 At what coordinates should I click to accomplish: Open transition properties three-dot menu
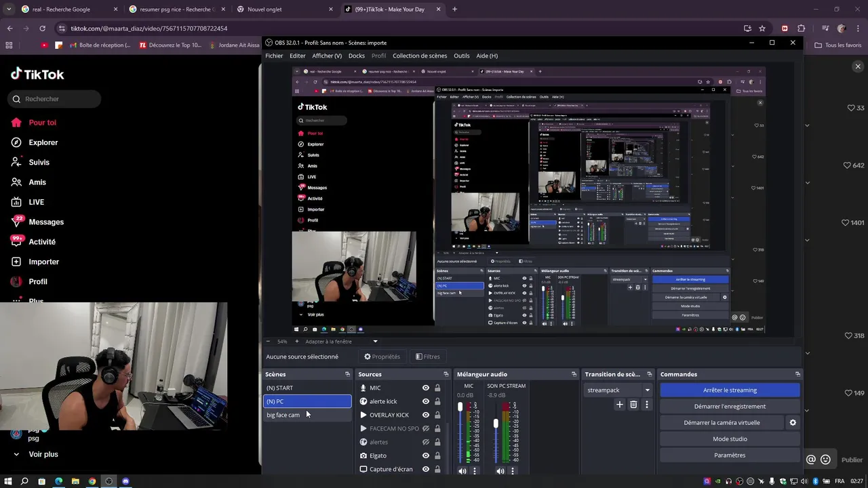[x=646, y=405]
